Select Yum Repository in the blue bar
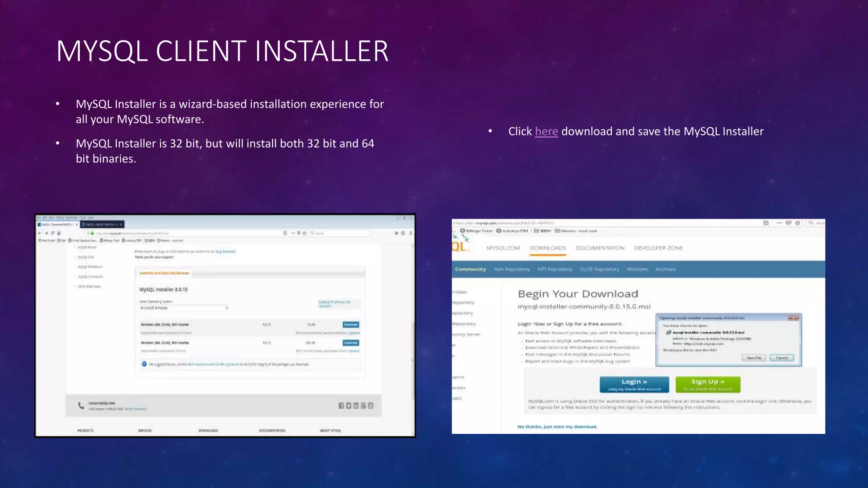Image resolution: width=868 pixels, height=488 pixels. 512,269
